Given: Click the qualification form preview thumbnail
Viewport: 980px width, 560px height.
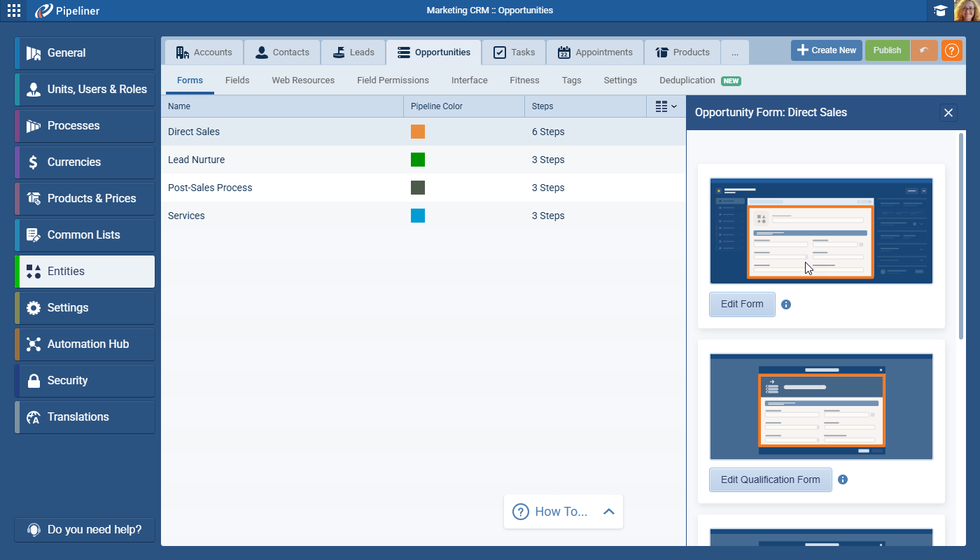Looking at the screenshot, I should pyautogui.click(x=821, y=407).
